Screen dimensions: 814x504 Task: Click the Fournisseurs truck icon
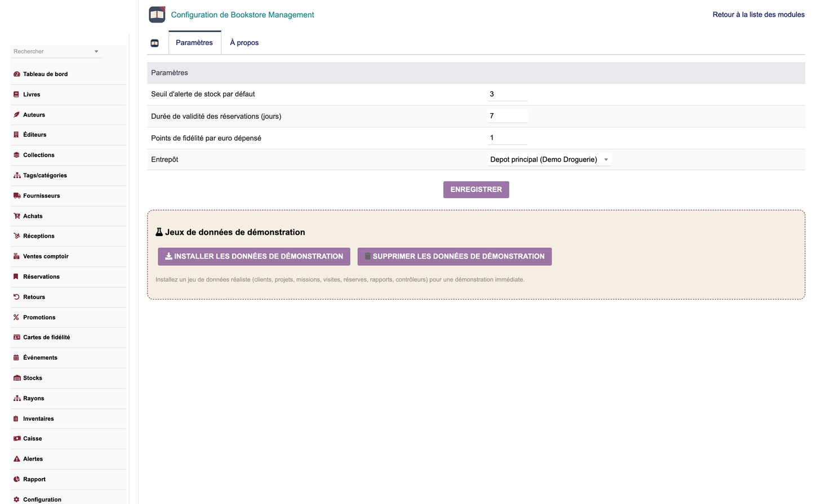17,196
